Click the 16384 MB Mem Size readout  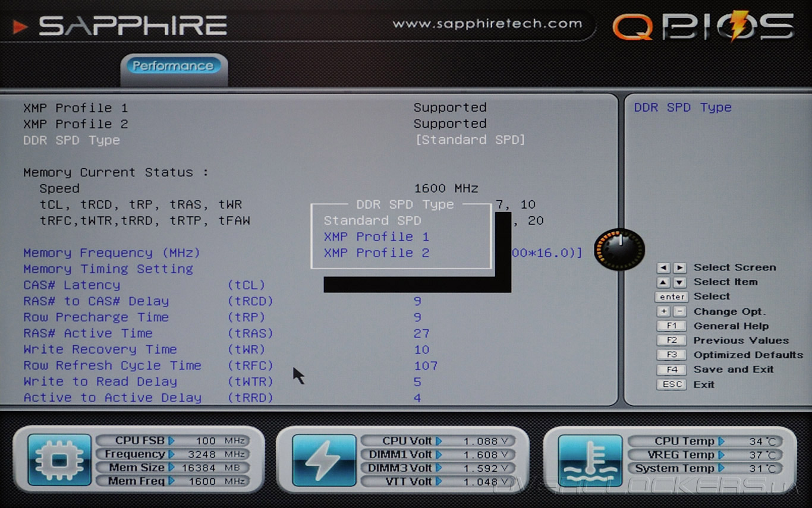tap(211, 468)
